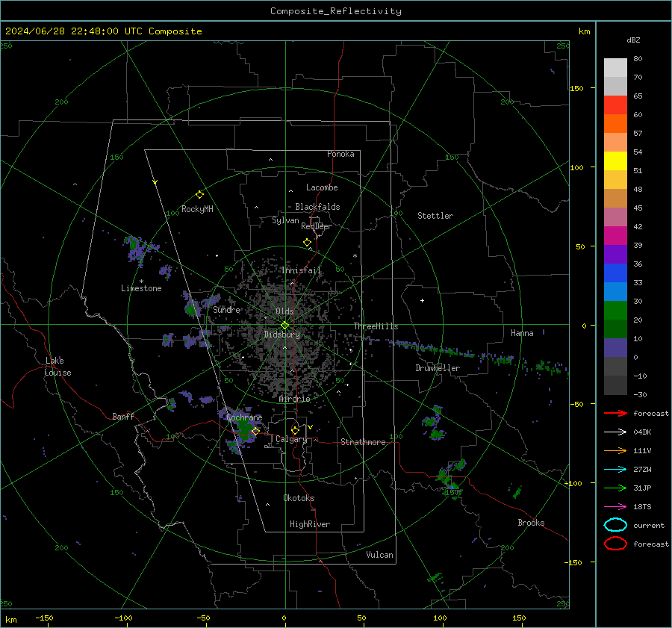
Task: Click the Lacombe town label
Action: (322, 187)
